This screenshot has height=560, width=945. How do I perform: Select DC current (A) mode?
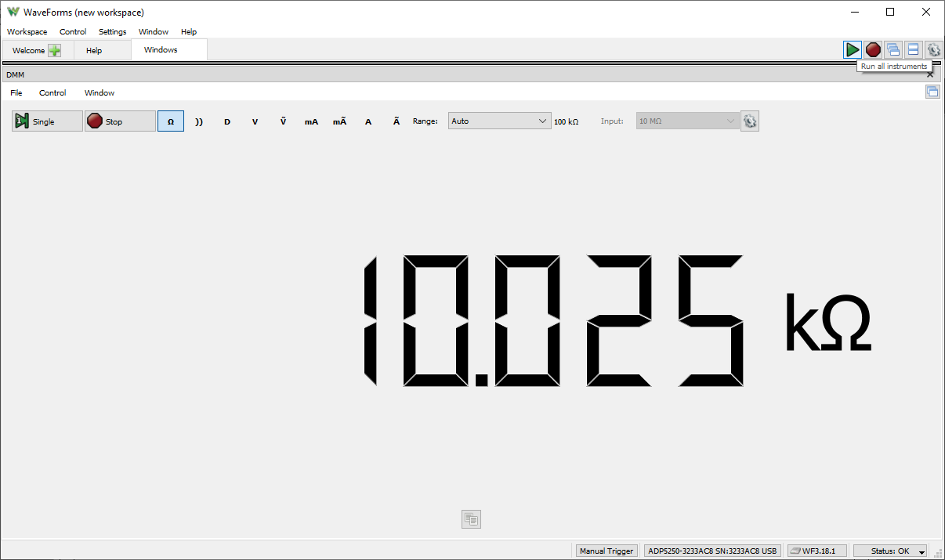(x=368, y=121)
